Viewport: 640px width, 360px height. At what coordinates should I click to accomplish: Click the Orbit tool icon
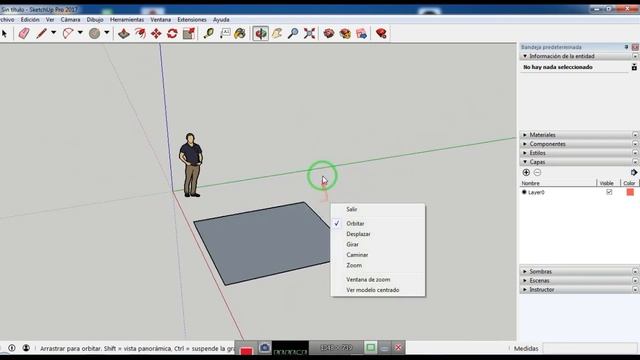[x=260, y=33]
